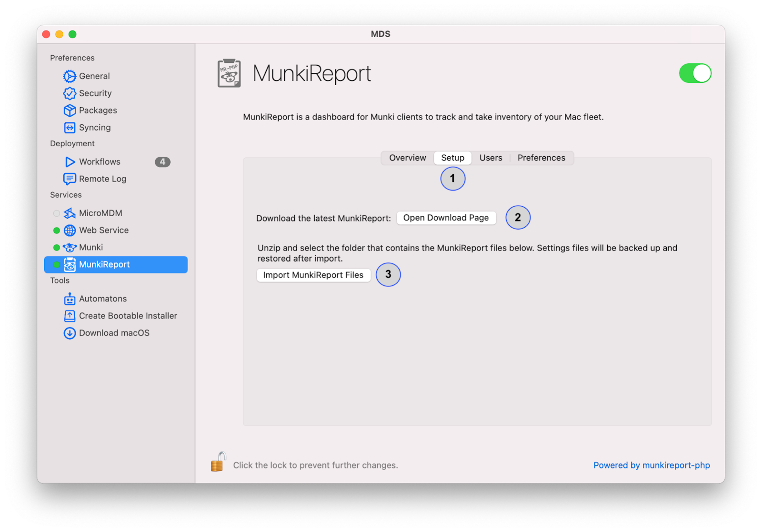The image size is (762, 532).
Task: Toggle the MunkiReport service switch off
Action: pyautogui.click(x=695, y=73)
